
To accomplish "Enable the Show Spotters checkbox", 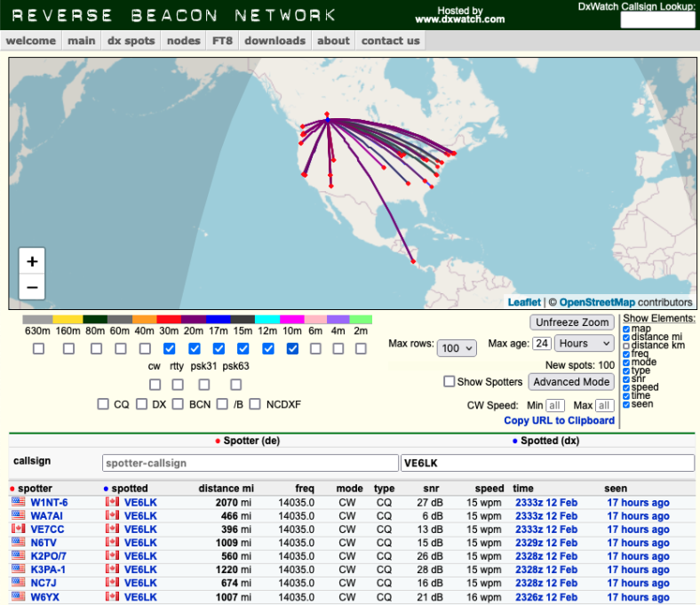I will (449, 381).
